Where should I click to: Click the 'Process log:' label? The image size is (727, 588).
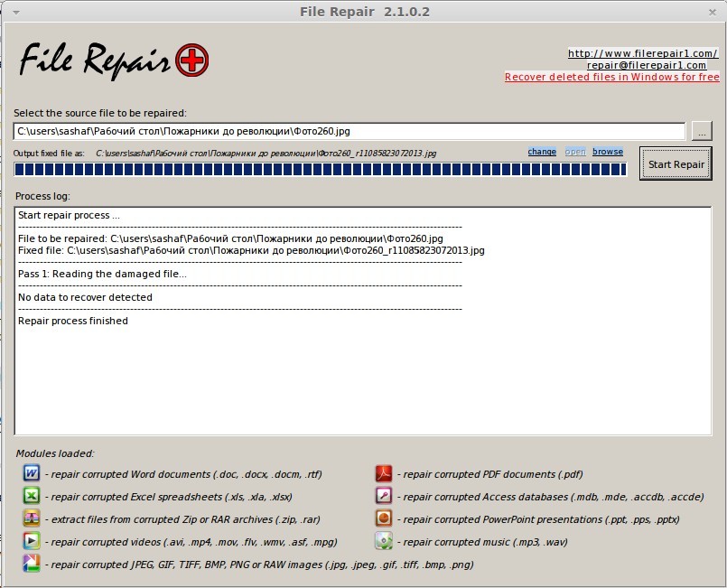pos(42,196)
